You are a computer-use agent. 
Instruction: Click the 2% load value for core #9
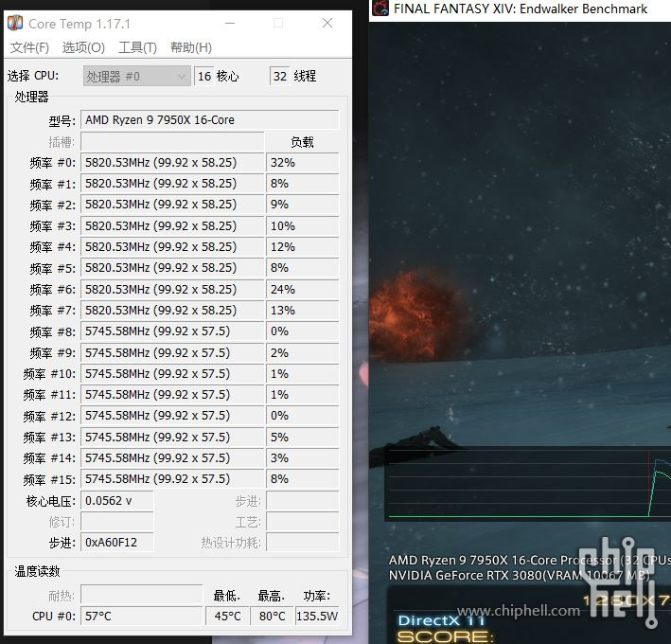tap(303, 353)
